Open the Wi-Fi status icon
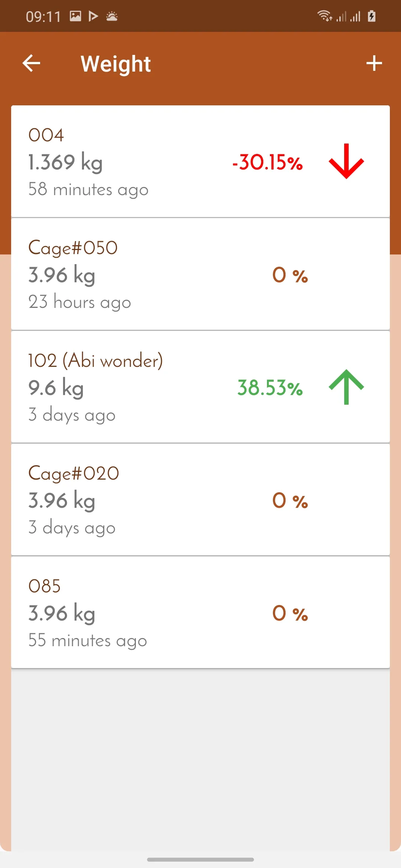 point(325,16)
